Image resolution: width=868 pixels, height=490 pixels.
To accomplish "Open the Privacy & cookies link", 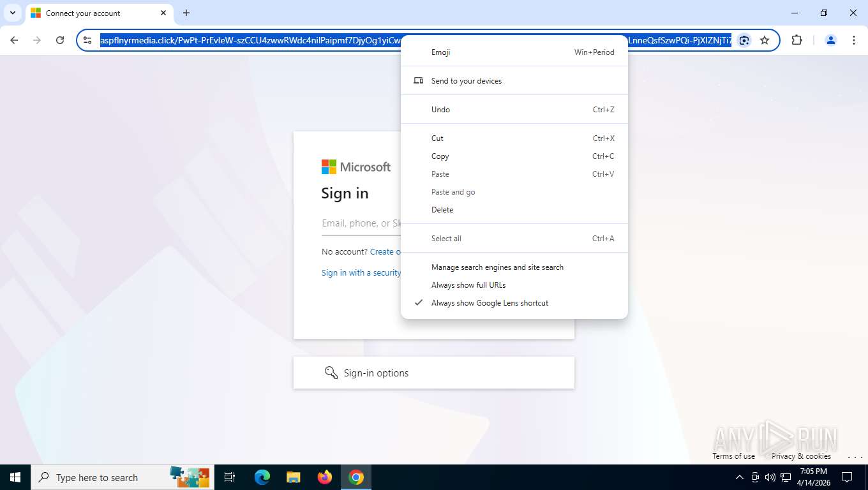I will [801, 456].
